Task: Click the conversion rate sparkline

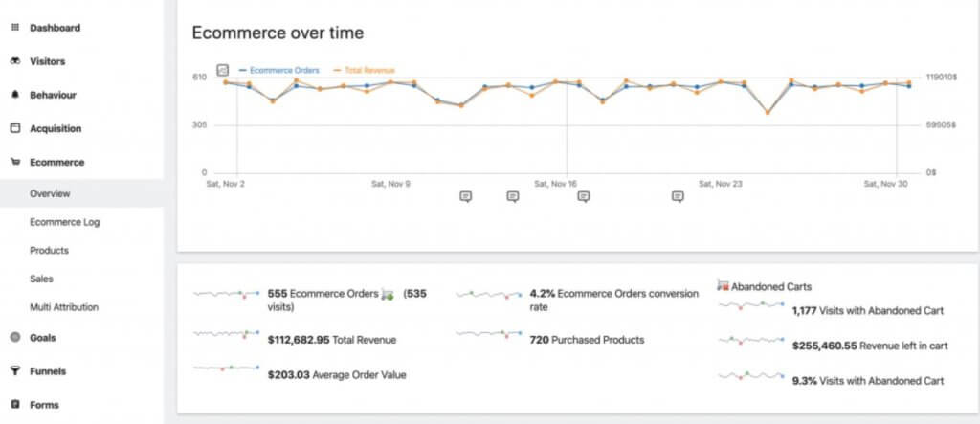Action: pyautogui.click(x=489, y=293)
